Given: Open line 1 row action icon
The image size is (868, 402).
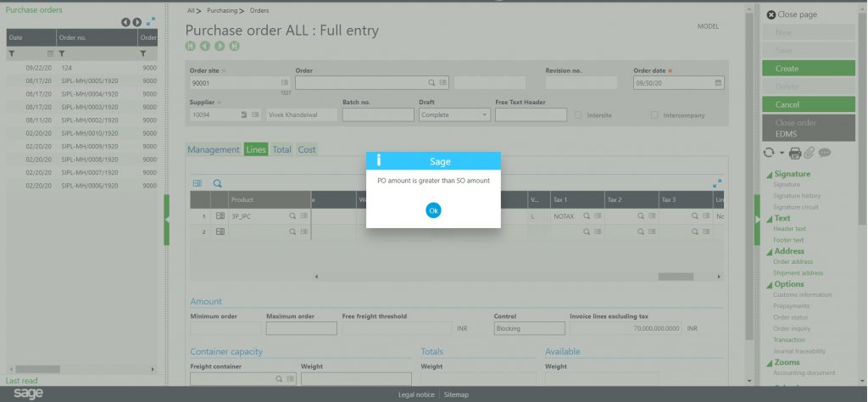Looking at the screenshot, I should (x=220, y=216).
